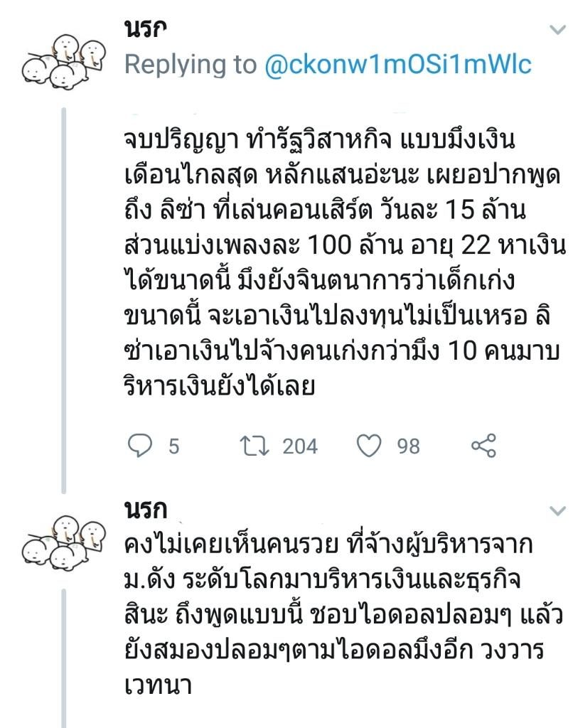Open the share icon under the first tweet
This screenshot has width=573, height=728.
(483, 446)
